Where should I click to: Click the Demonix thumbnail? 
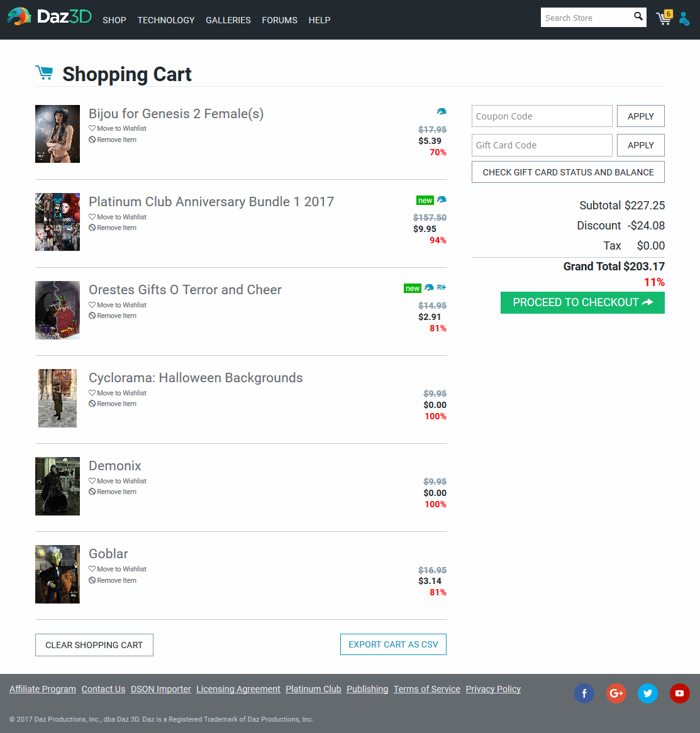[x=57, y=486]
